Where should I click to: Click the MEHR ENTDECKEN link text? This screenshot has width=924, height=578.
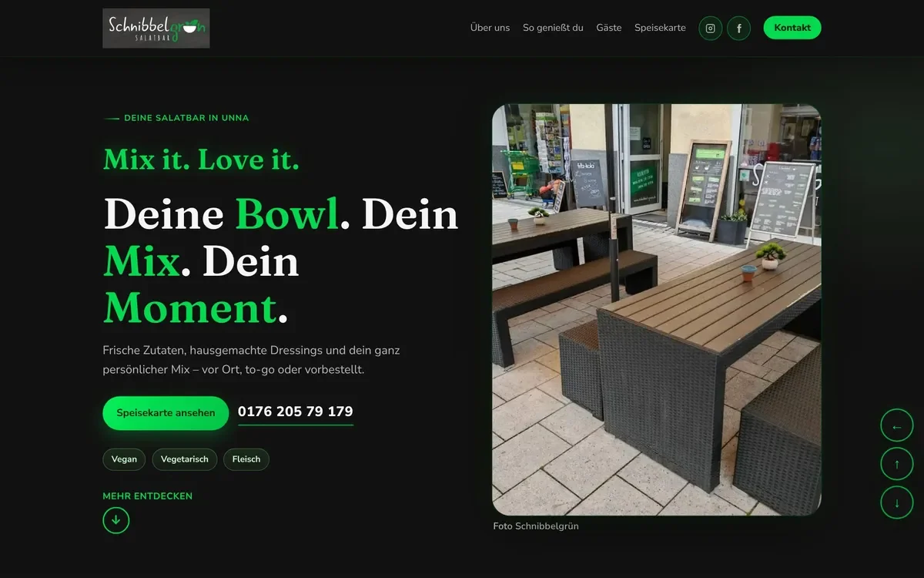click(x=148, y=496)
